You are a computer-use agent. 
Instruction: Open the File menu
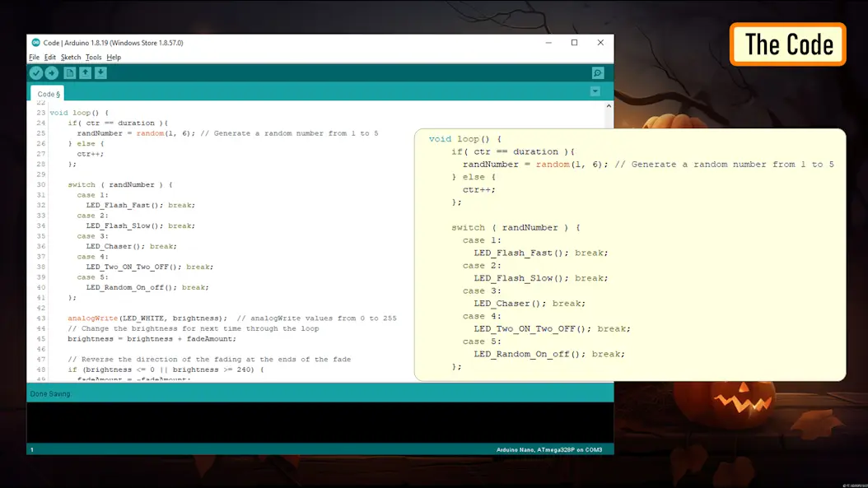click(34, 57)
